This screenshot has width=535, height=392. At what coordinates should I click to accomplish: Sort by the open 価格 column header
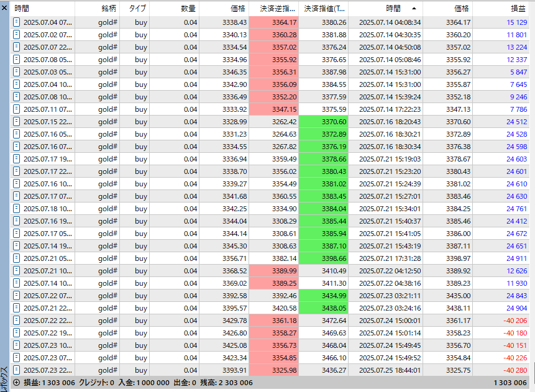tap(224, 8)
